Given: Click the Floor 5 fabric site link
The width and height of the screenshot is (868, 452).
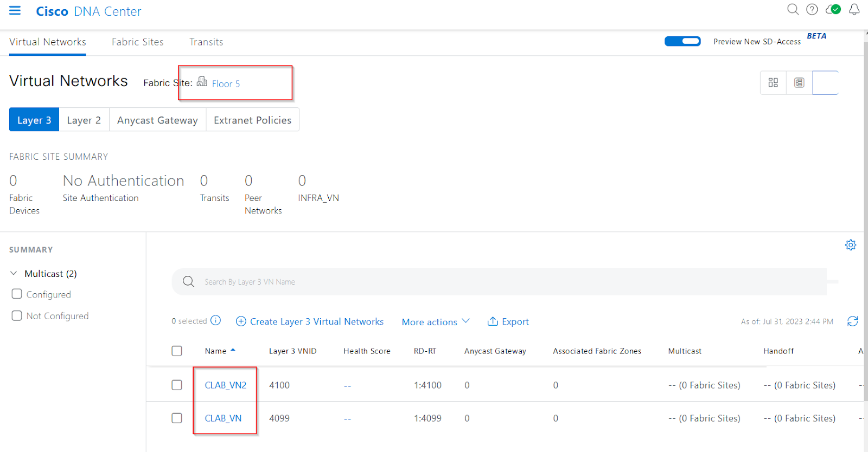Looking at the screenshot, I should click(226, 83).
